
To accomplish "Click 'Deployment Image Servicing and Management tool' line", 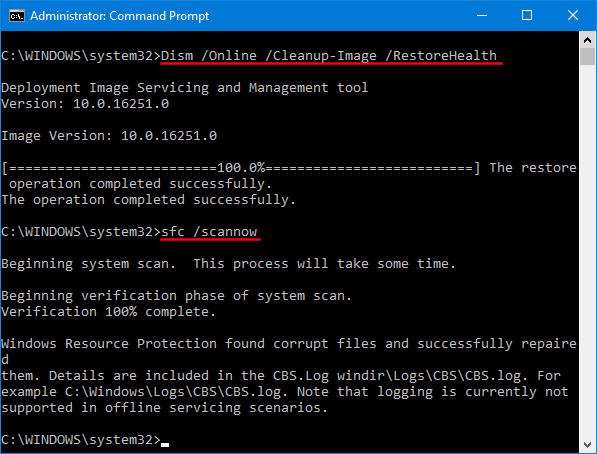I will point(185,88).
